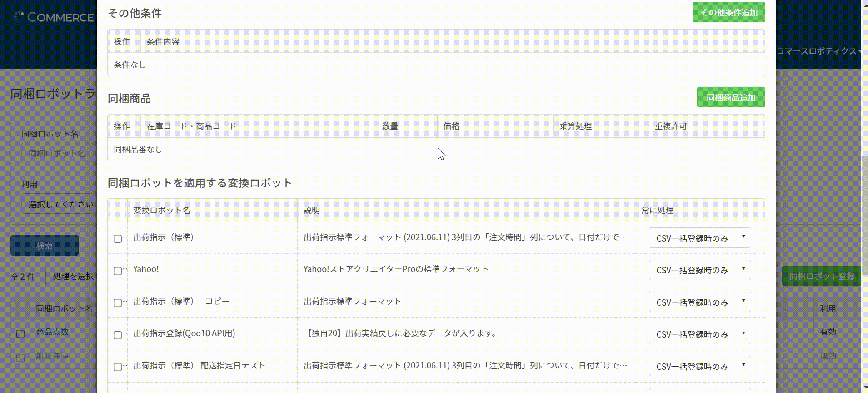The height and width of the screenshot is (393, 868).
Task: Open the dropdown for 出荷指示（標準） - コピー
Action: click(699, 302)
